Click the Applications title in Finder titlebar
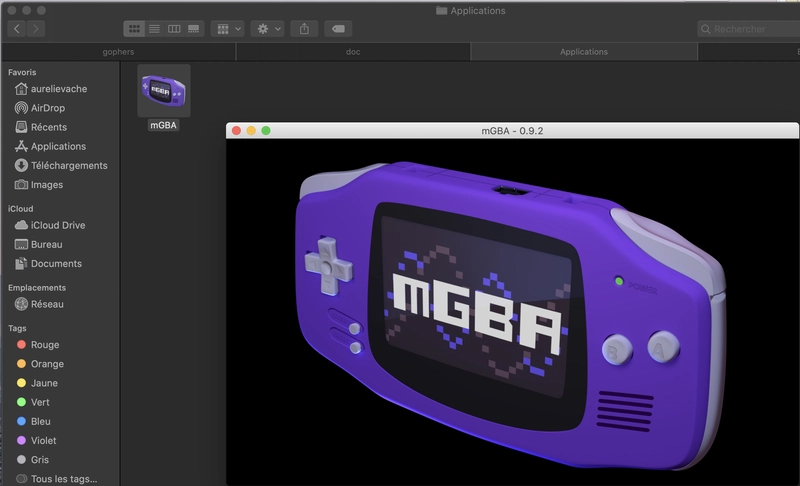 (478, 11)
